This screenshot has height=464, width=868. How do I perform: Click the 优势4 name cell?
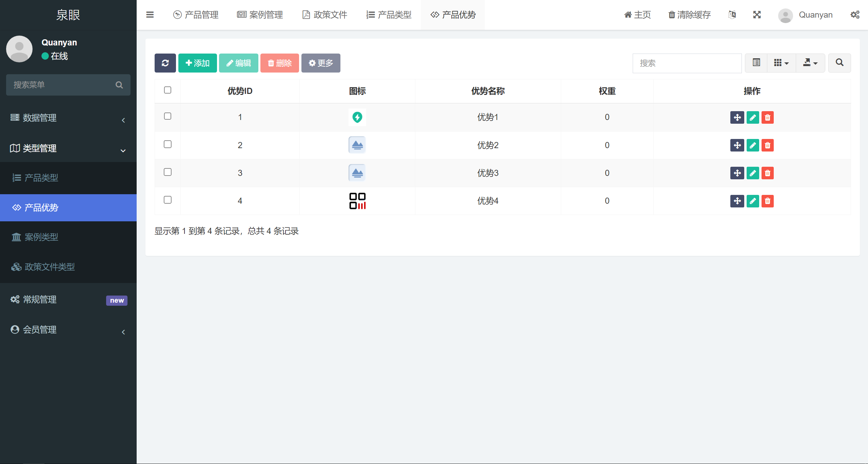point(488,201)
